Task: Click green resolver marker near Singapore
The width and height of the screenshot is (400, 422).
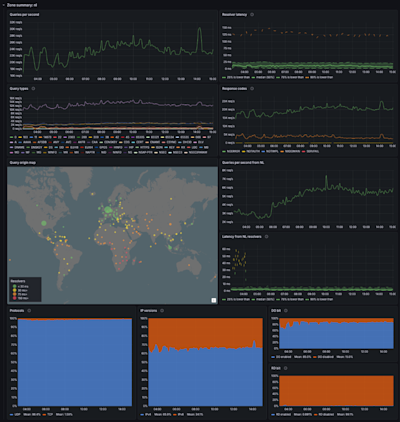Action: tap(170, 247)
